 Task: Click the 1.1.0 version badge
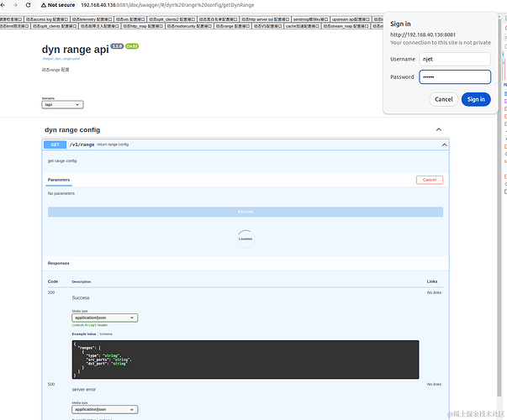[x=117, y=46]
